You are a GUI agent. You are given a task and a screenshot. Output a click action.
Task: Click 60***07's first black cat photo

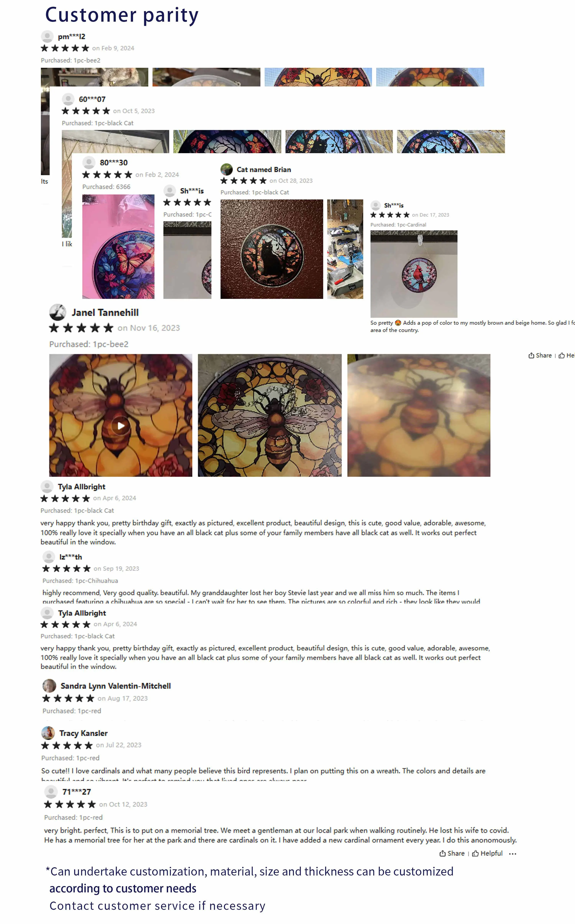tap(227, 141)
